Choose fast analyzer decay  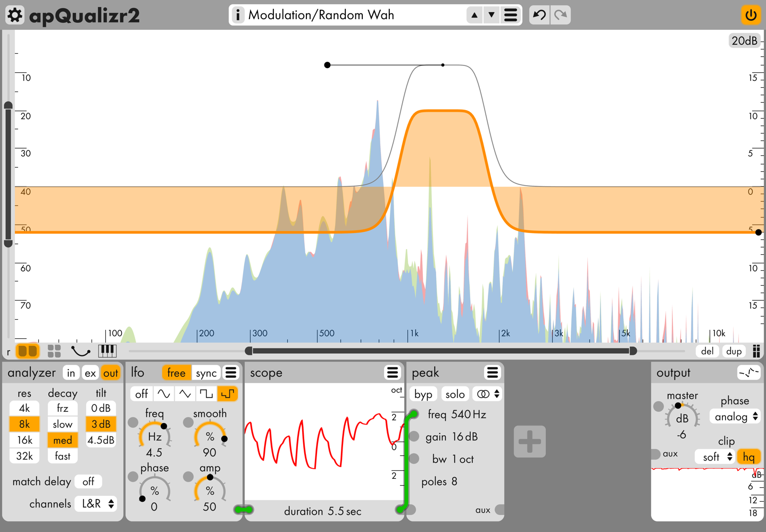[63, 456]
